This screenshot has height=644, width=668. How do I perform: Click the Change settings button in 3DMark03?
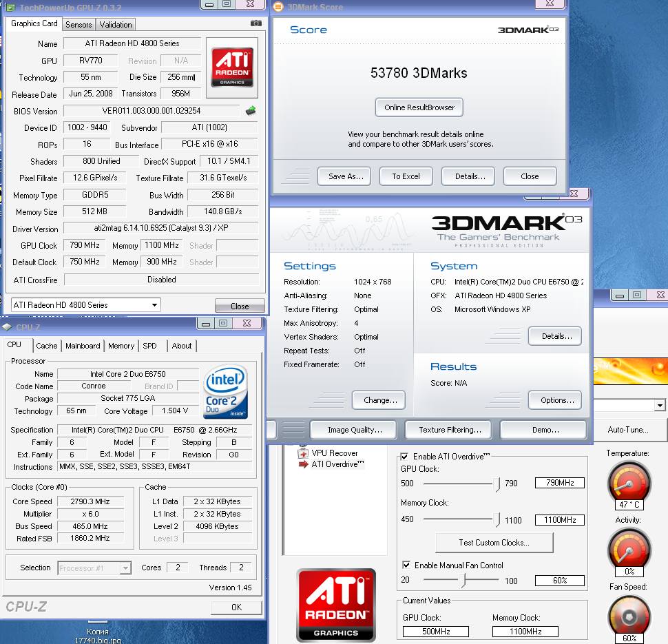(379, 400)
